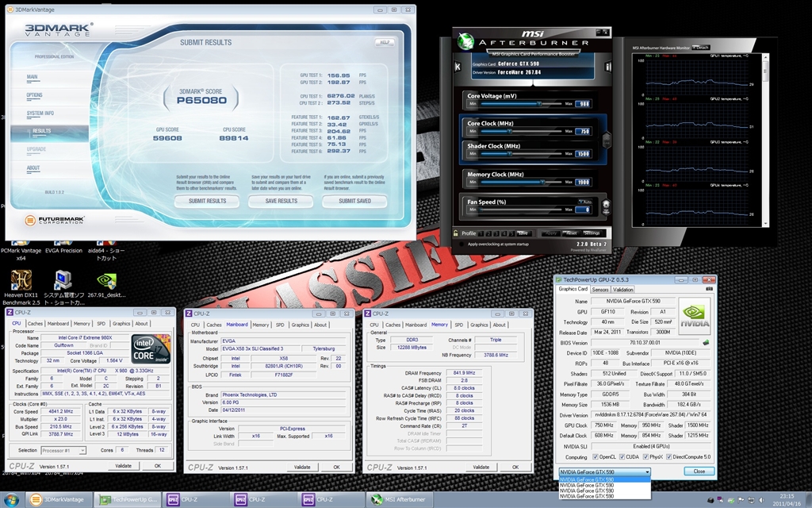Image resolution: width=812 pixels, height=508 pixels.
Task: Toggle the Auto fan speed option
Action: 584,202
